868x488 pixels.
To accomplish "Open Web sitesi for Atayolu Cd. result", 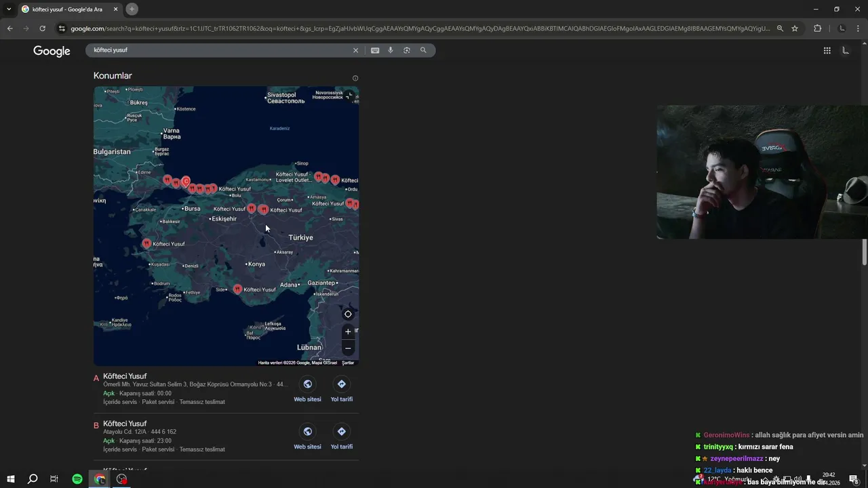I will (307, 437).
